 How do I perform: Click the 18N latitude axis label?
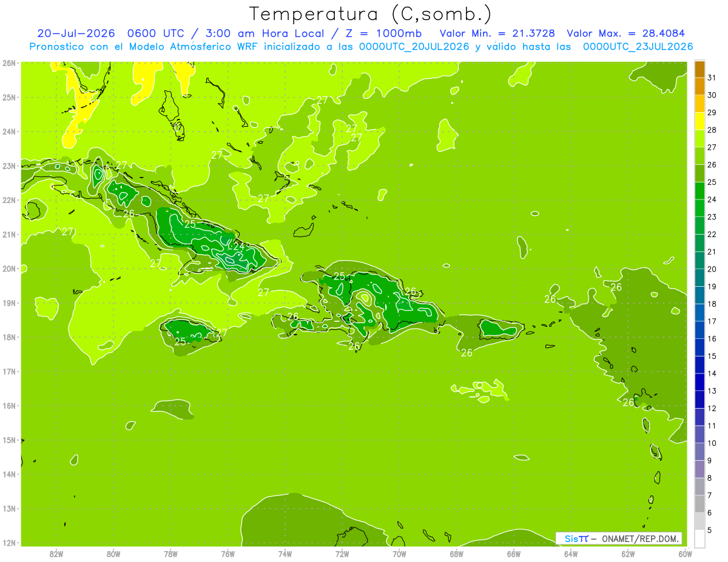pos(9,337)
